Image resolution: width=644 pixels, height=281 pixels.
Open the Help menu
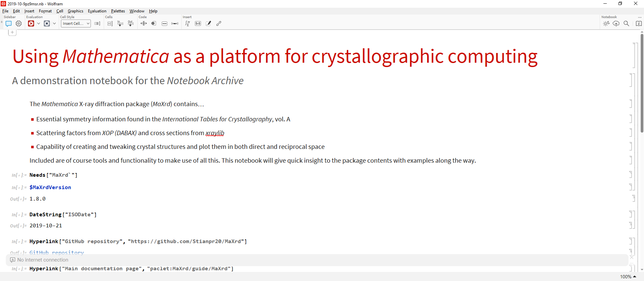click(x=153, y=11)
